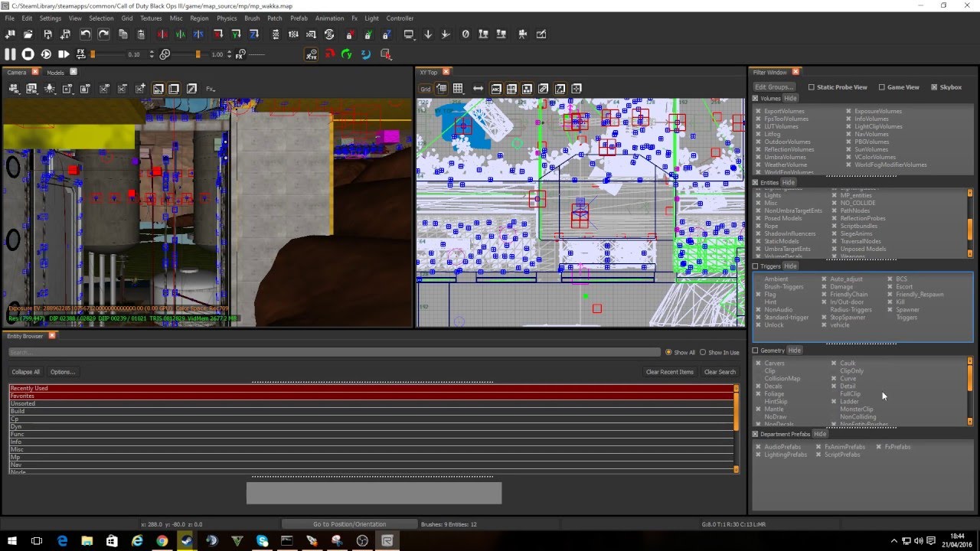Image resolution: width=980 pixels, height=551 pixels.
Task: Toggle the Y axis lock icon
Action: [368, 34]
